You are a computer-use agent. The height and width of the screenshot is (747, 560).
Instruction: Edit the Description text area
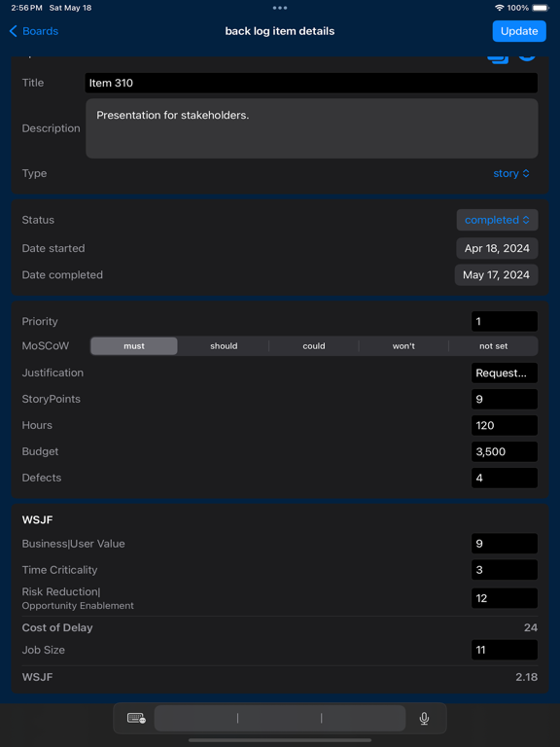coord(312,128)
